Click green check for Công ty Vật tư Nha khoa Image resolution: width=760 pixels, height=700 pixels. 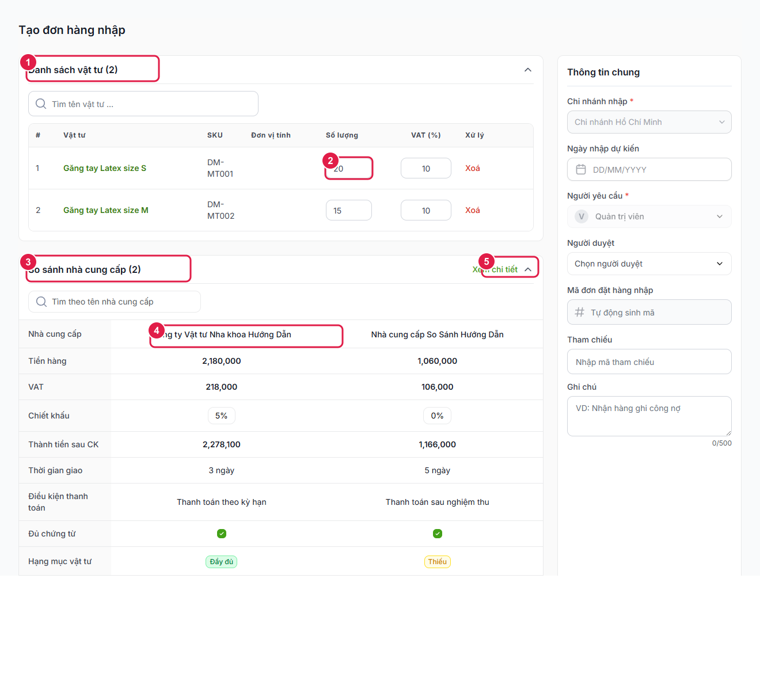222,534
